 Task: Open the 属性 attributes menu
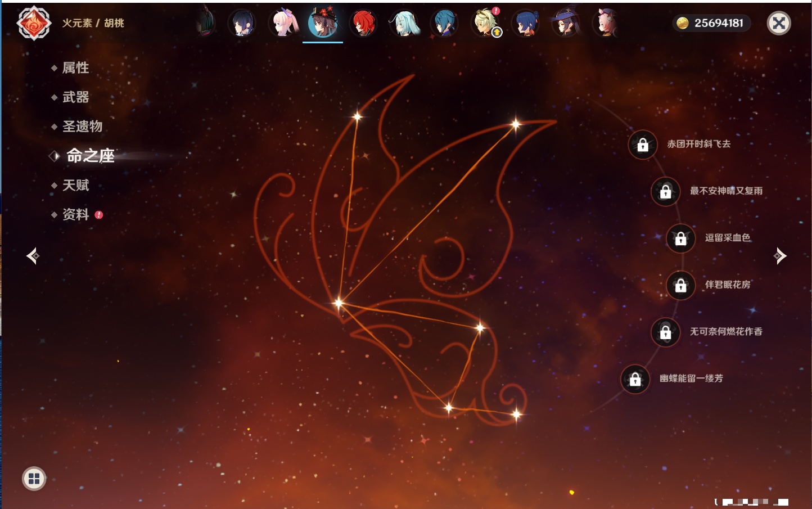coord(75,68)
